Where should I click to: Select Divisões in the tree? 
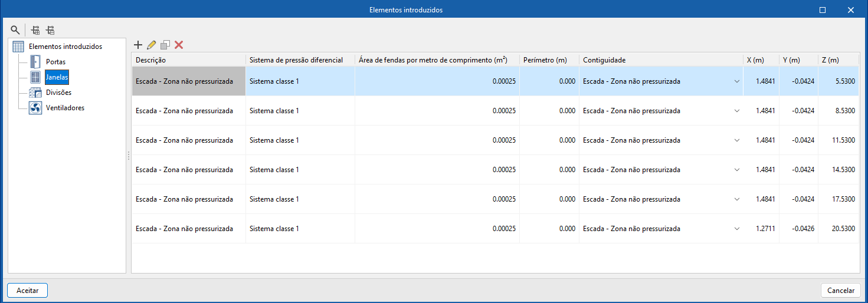(x=58, y=93)
